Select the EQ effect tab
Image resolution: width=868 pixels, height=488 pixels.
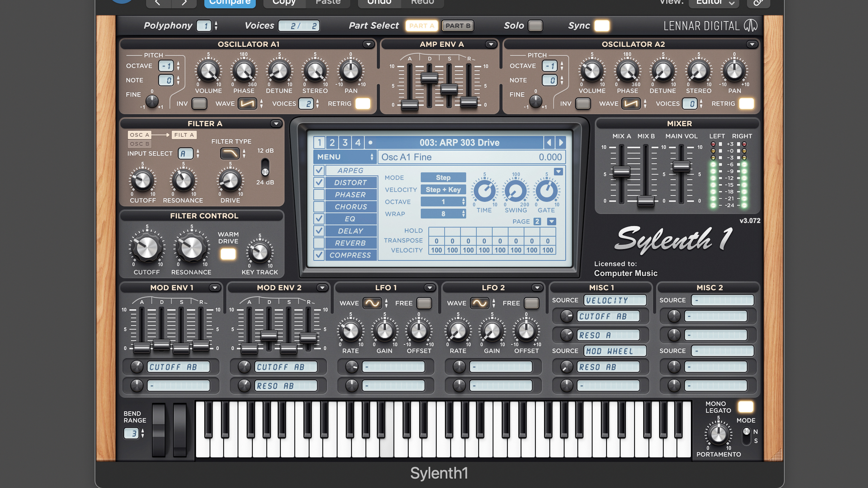pos(351,219)
